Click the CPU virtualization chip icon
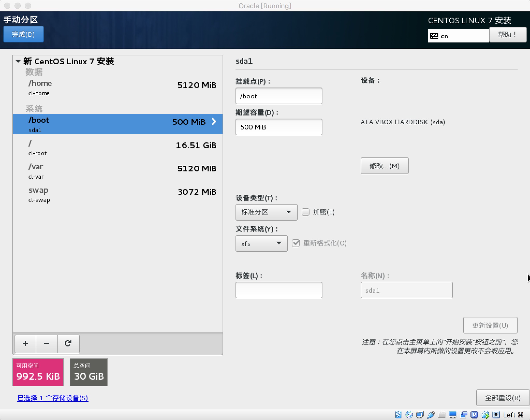The image size is (530, 420). pyautogui.click(x=474, y=415)
